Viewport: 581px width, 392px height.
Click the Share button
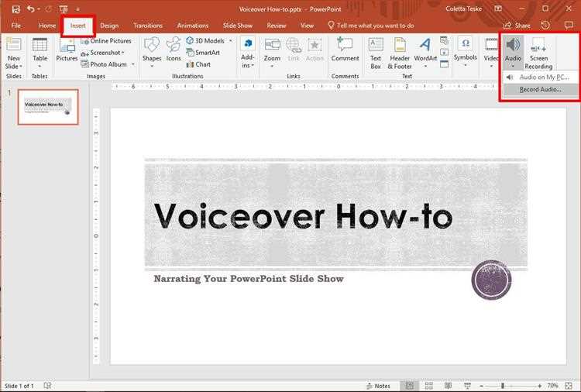pyautogui.click(x=517, y=26)
